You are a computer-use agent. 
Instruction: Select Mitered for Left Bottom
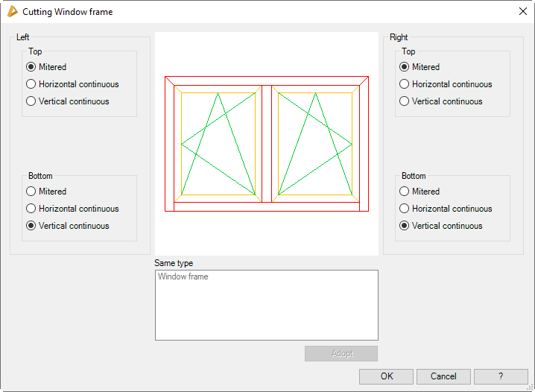(31, 192)
